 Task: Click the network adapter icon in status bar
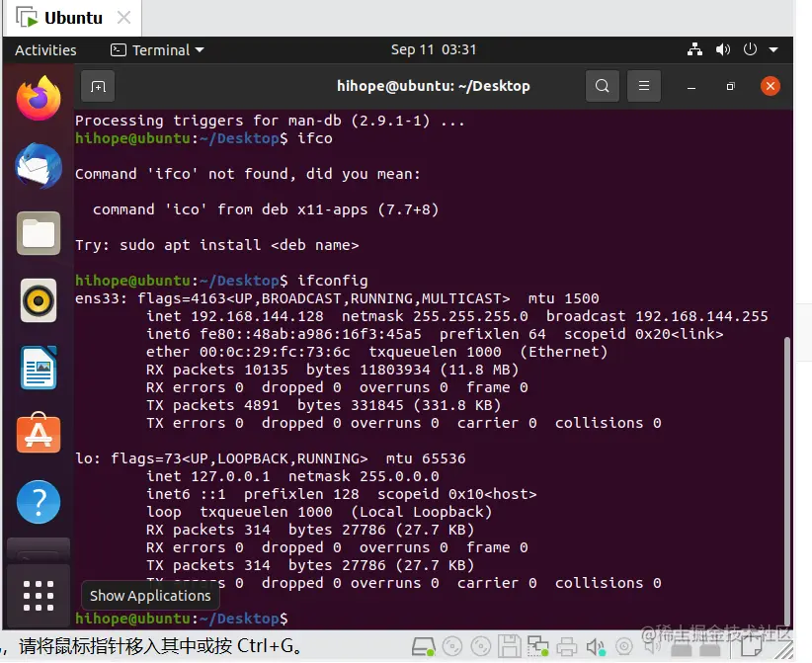[538, 647]
